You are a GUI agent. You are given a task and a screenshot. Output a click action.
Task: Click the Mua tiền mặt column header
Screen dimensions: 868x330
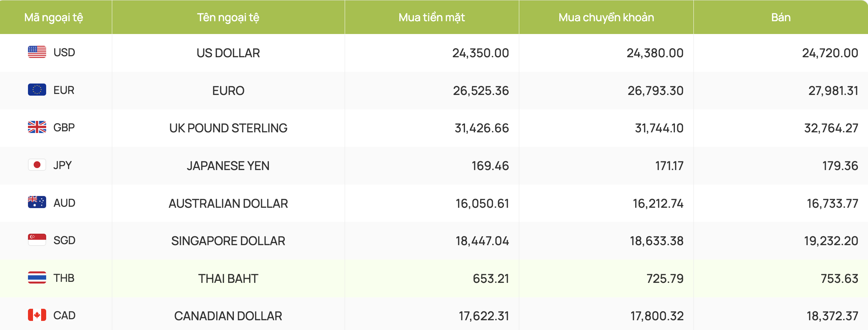(432, 17)
